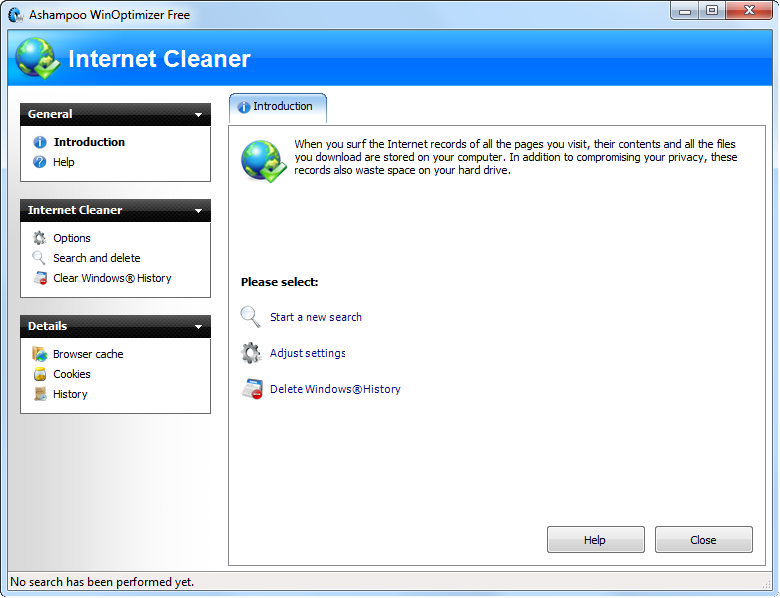The image size is (780, 598).
Task: Click the globe icon in the Internet Cleaner header
Action: pyautogui.click(x=37, y=59)
